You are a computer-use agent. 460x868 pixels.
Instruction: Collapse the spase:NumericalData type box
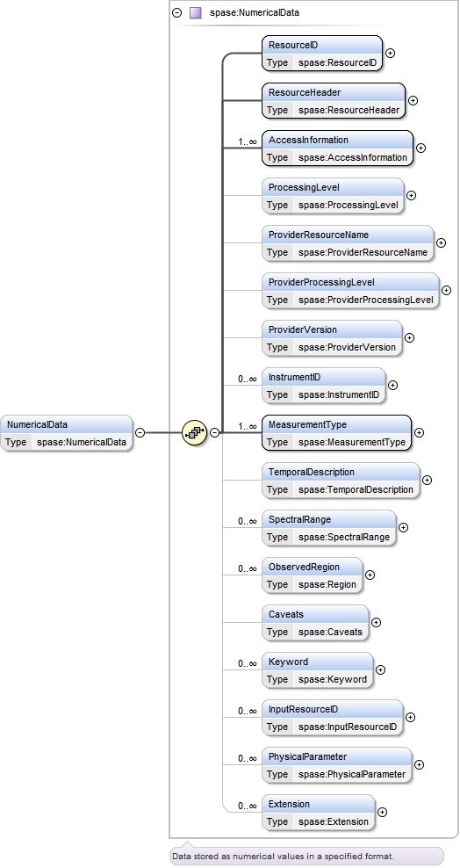177,12
